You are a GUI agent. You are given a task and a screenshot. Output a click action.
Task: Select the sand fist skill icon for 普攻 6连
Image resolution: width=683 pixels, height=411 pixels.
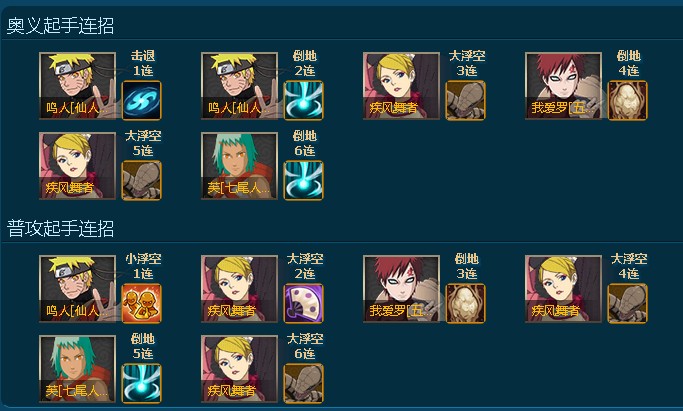tap(304, 383)
